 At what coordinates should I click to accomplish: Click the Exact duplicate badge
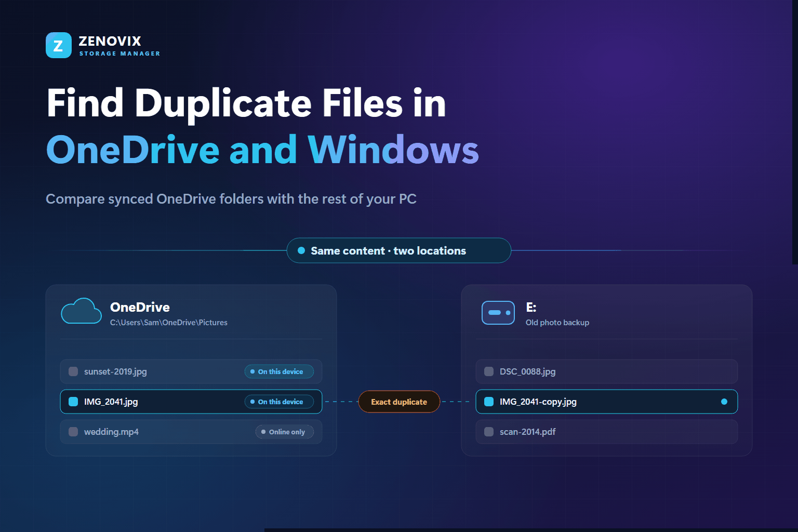(x=399, y=402)
